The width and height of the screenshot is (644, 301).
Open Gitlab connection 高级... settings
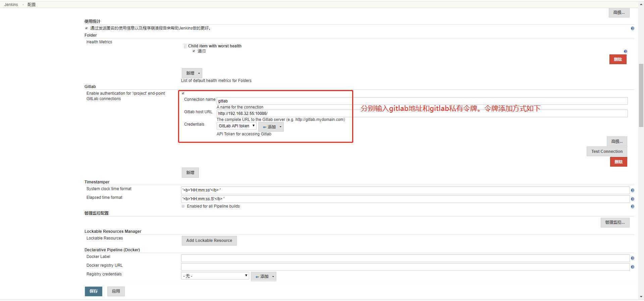(x=617, y=141)
